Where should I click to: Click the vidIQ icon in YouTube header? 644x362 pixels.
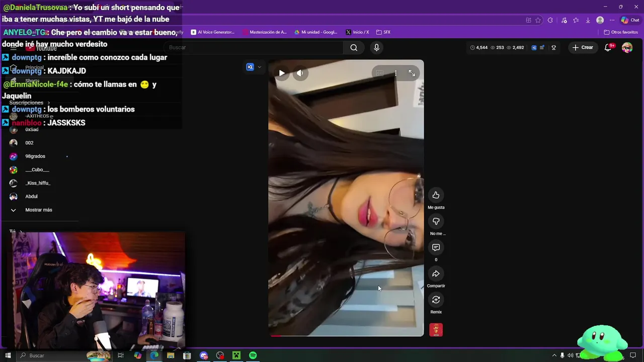pyautogui.click(x=534, y=48)
